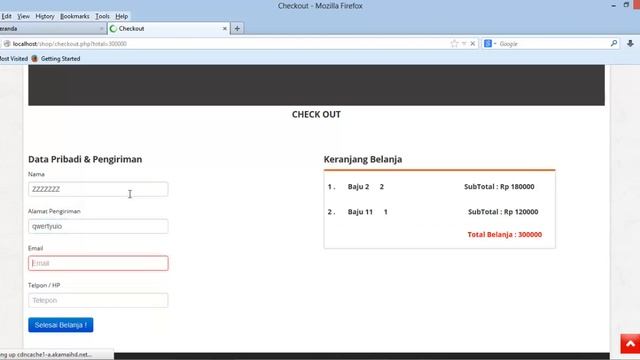640x360 pixels.
Task: Open the Tools menu
Action: (102, 16)
